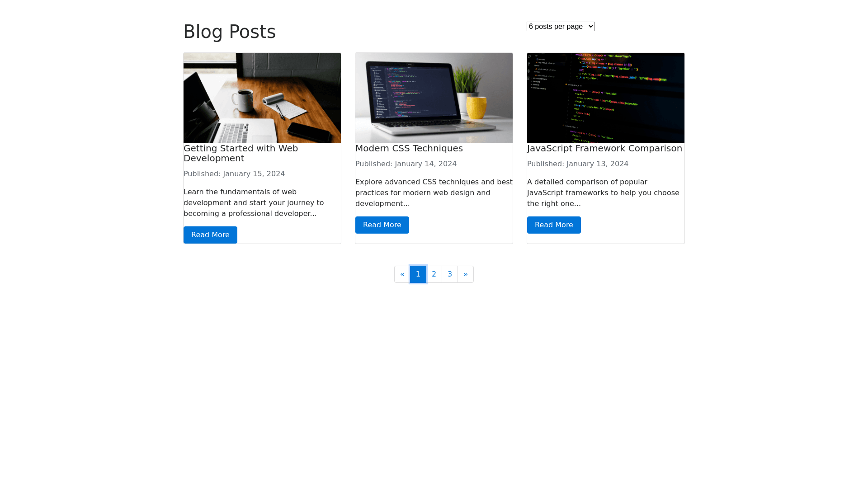Image resolution: width=868 pixels, height=488 pixels.
Task: Click the Modern CSS post excerpt text
Action: 434,193
